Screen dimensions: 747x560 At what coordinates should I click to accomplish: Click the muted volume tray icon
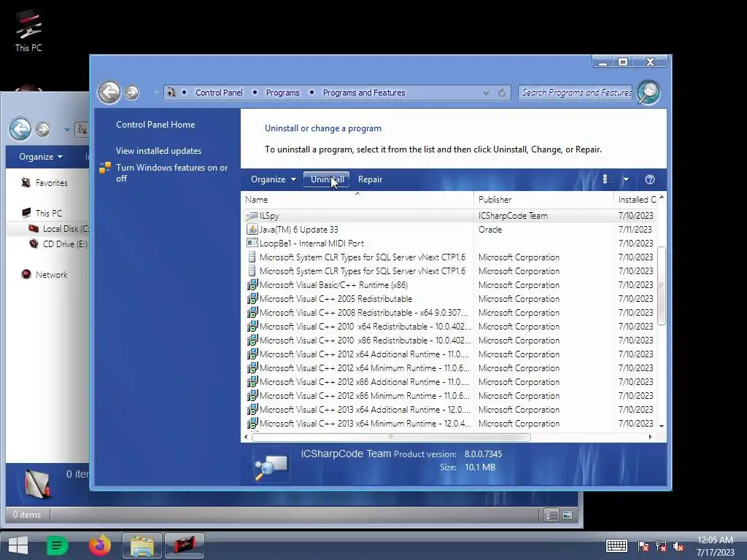[x=678, y=546]
